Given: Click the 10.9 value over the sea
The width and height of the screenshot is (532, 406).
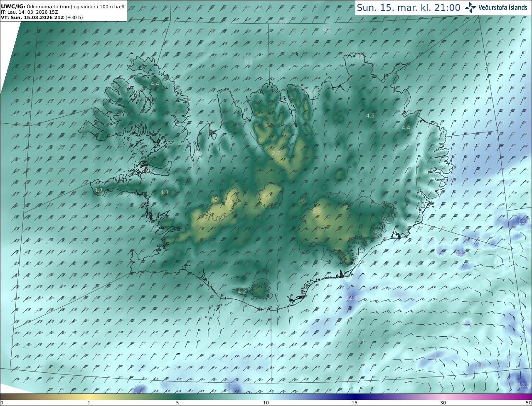Looking at the screenshot, I should coord(400,294).
